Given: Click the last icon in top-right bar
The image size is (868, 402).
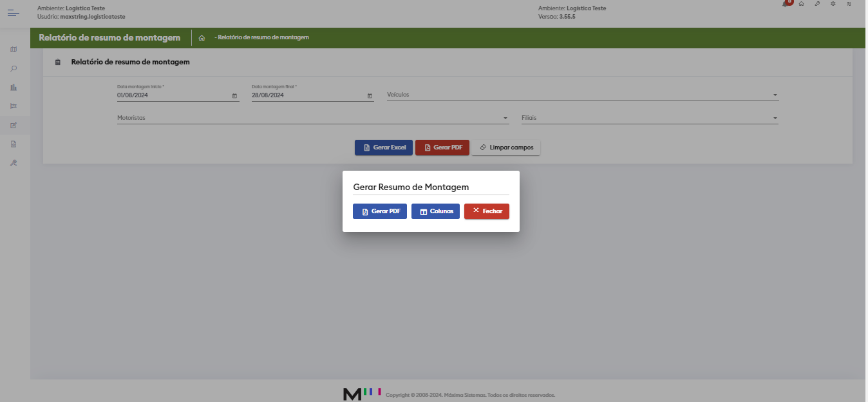Looking at the screenshot, I should point(849,3).
